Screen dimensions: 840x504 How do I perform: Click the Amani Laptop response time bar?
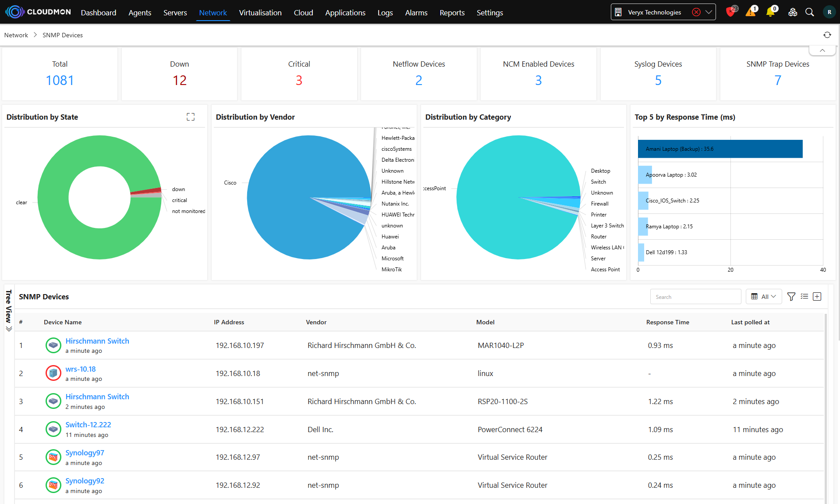(720, 149)
